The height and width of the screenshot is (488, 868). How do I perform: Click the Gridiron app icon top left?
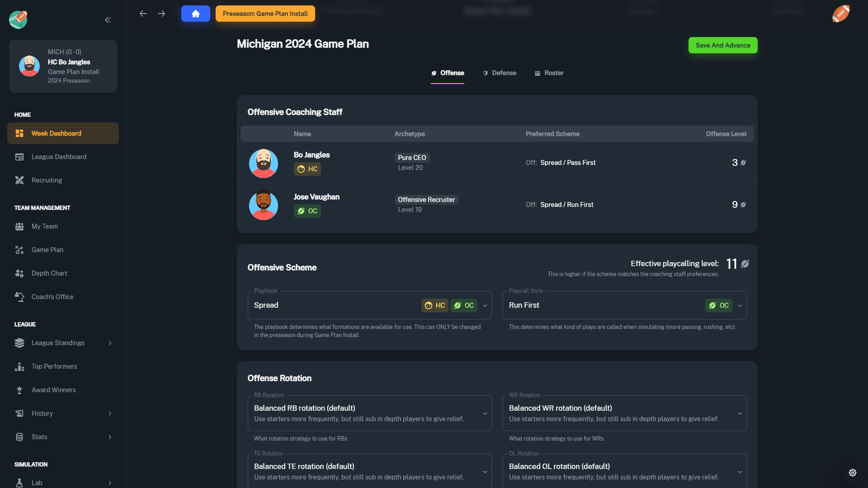(x=18, y=20)
